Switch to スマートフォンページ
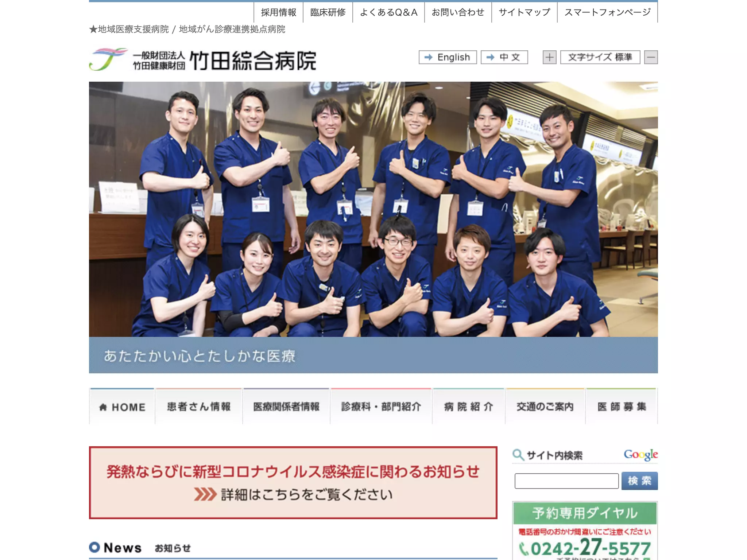 tap(608, 12)
